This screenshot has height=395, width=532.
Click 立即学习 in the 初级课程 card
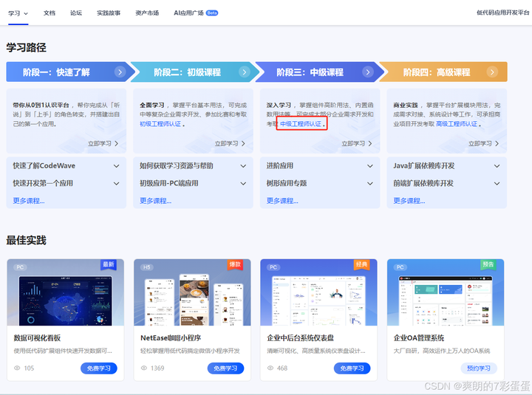pos(230,144)
